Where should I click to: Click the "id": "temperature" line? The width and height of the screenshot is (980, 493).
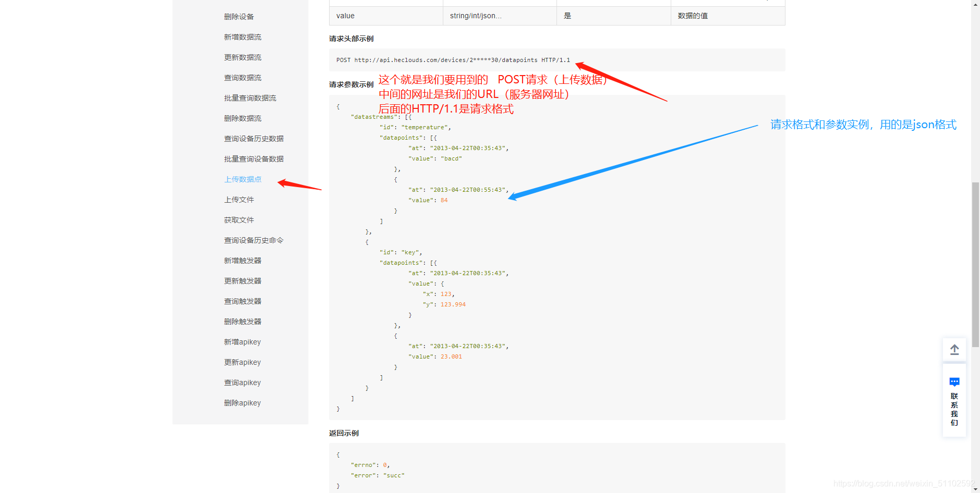415,127
